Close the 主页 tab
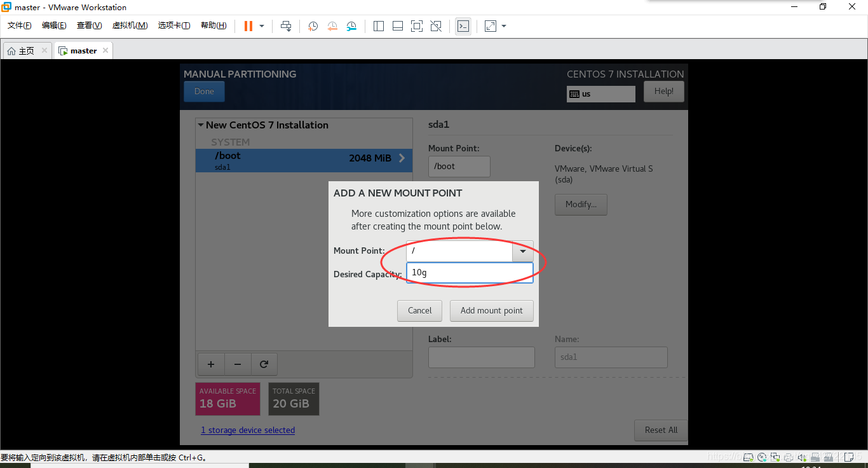Viewport: 868px width, 468px height. coord(44,50)
